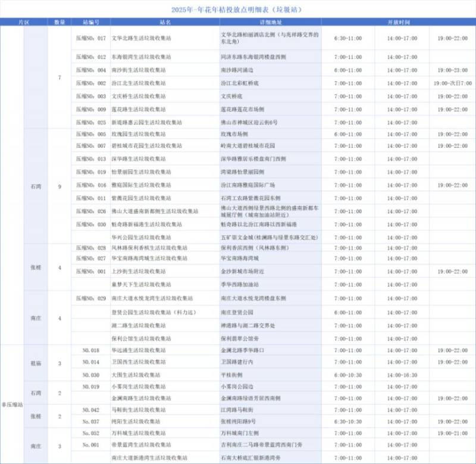Click the 金澜北路季华路口 address
This screenshot has height=464, width=476.
point(243,350)
